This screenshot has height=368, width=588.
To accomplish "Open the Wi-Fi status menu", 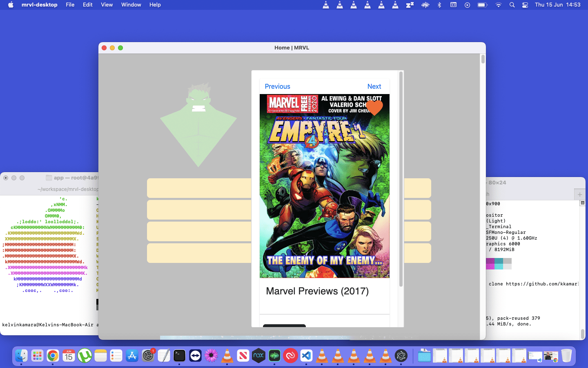I will click(x=498, y=5).
